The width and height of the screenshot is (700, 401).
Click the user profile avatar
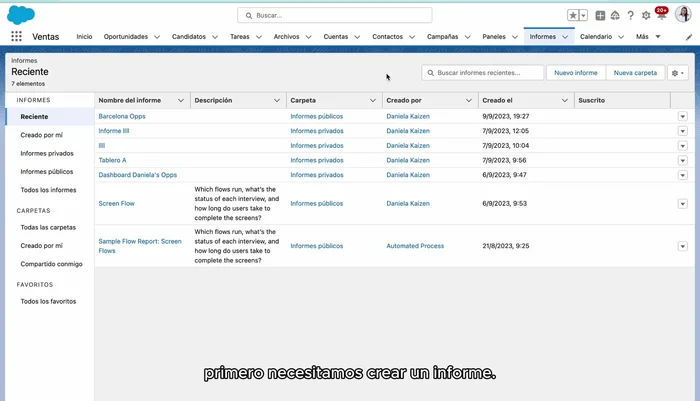click(683, 14)
